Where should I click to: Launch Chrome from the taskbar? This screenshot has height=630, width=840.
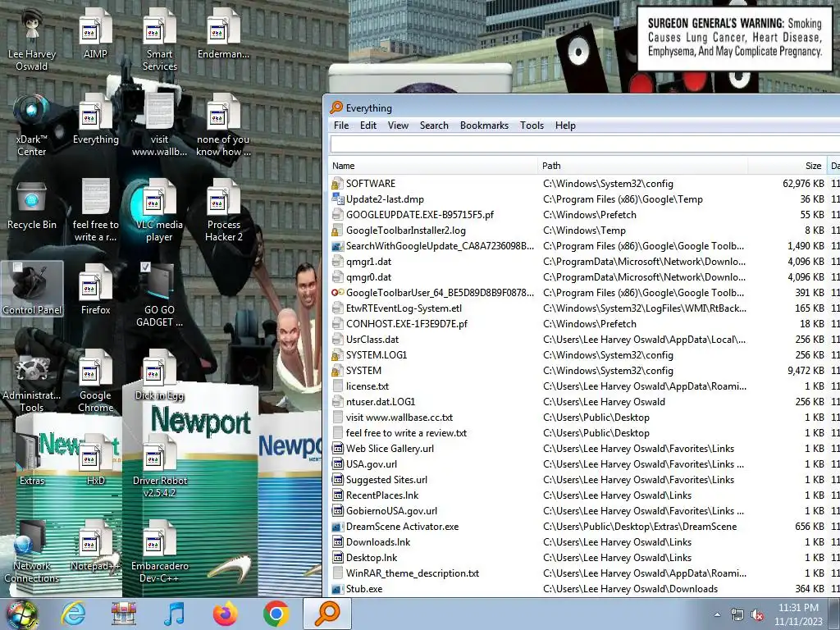pyautogui.click(x=276, y=614)
